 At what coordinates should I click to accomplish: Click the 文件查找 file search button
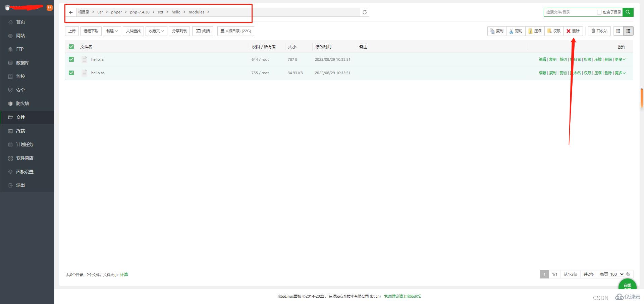pos(133,31)
